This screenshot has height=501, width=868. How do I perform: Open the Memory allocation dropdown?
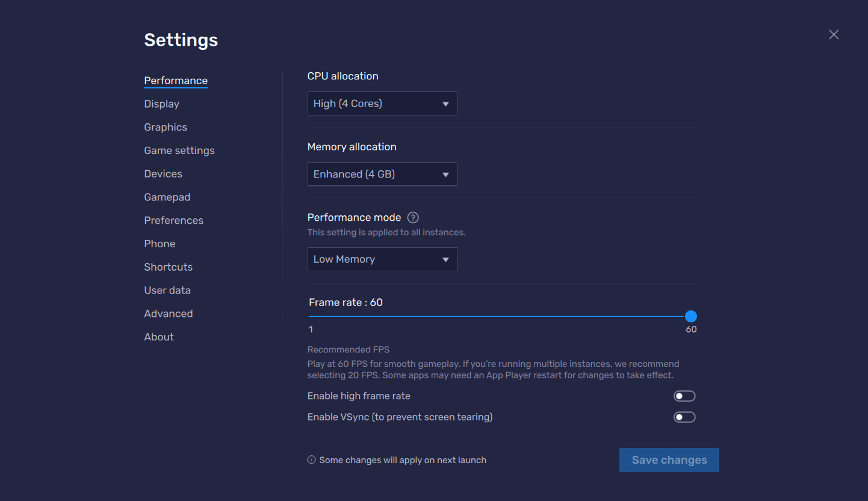click(x=382, y=174)
